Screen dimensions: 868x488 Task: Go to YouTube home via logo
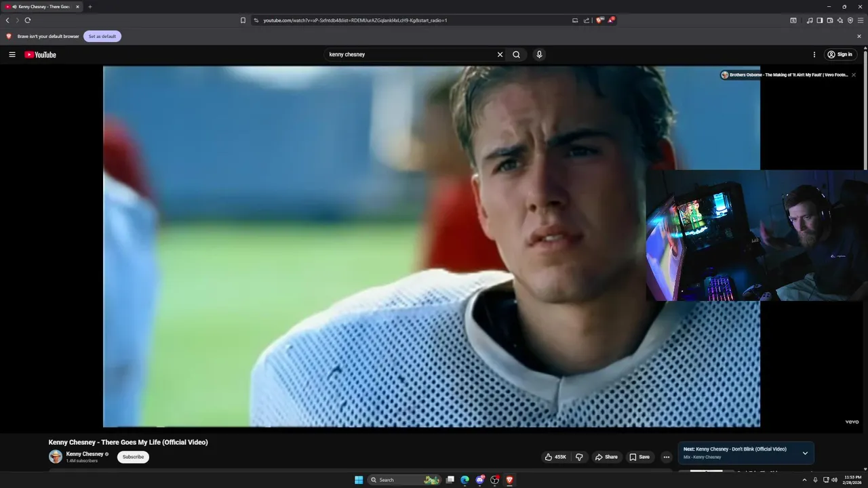[x=41, y=54]
